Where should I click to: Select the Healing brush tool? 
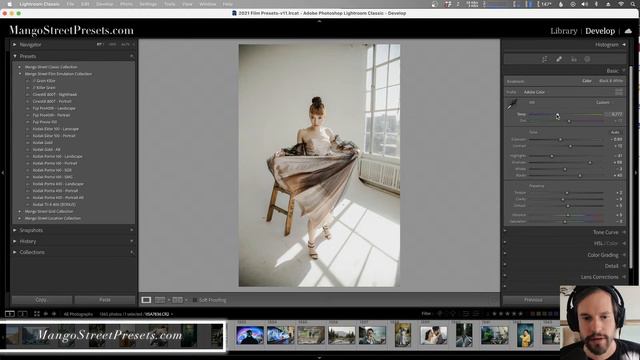pyautogui.click(x=559, y=60)
